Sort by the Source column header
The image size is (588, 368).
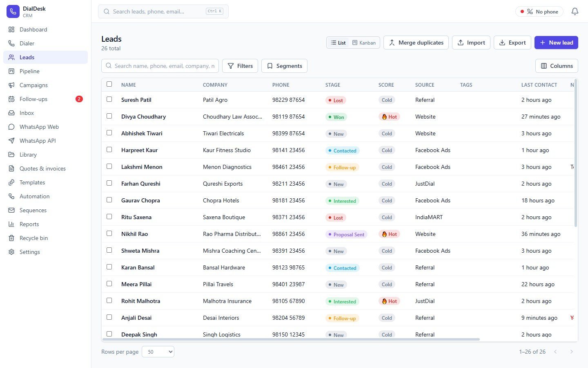pos(425,85)
